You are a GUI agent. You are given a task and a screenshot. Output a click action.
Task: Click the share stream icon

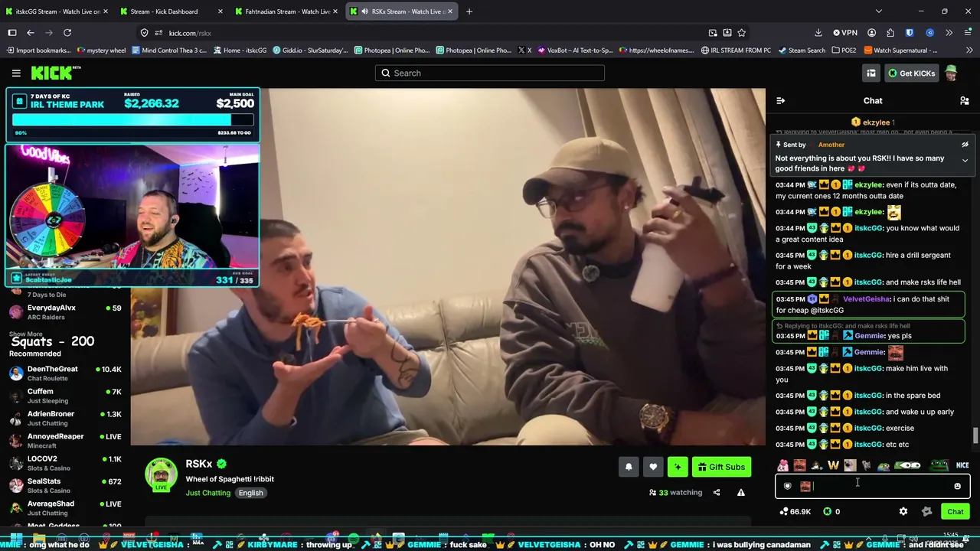click(717, 493)
